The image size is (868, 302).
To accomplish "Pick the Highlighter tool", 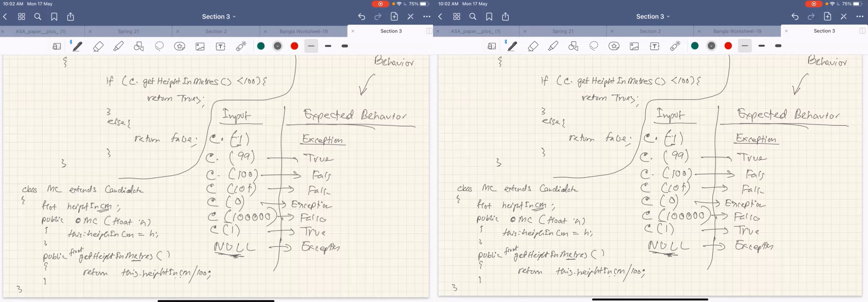I will (x=119, y=46).
